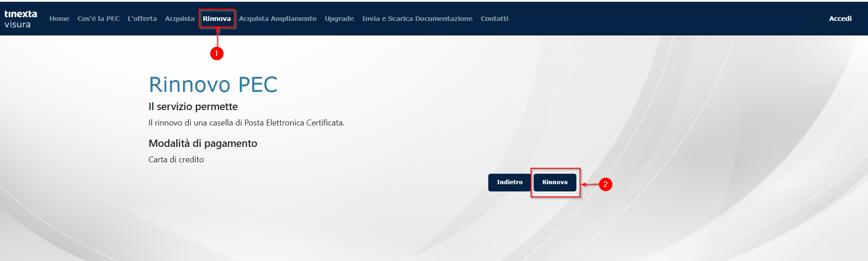Open the Acquista navigation link
This screenshot has height=261, width=868.
(x=179, y=19)
